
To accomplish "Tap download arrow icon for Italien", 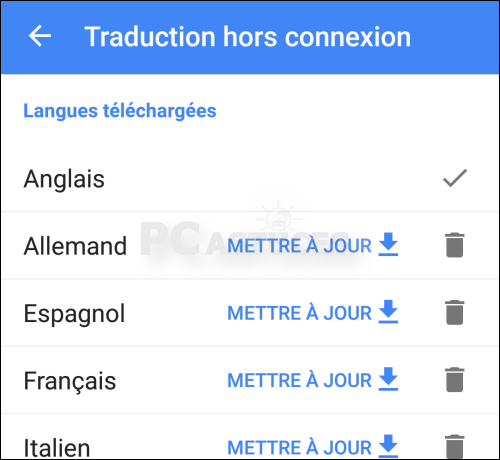I will coord(388,446).
